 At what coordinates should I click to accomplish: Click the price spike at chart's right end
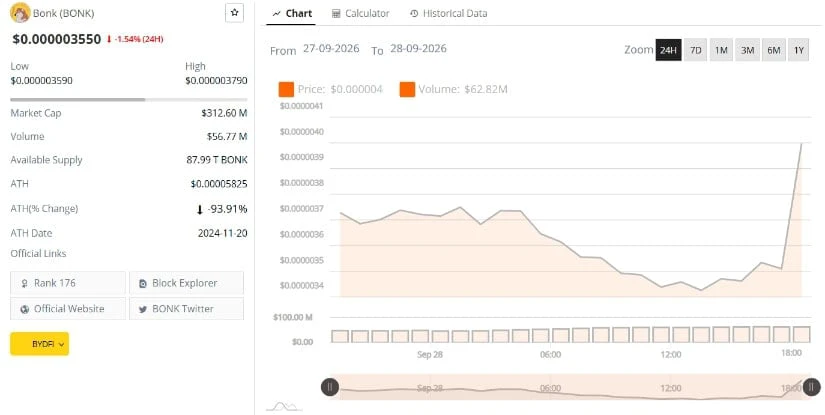pyautogui.click(x=801, y=144)
